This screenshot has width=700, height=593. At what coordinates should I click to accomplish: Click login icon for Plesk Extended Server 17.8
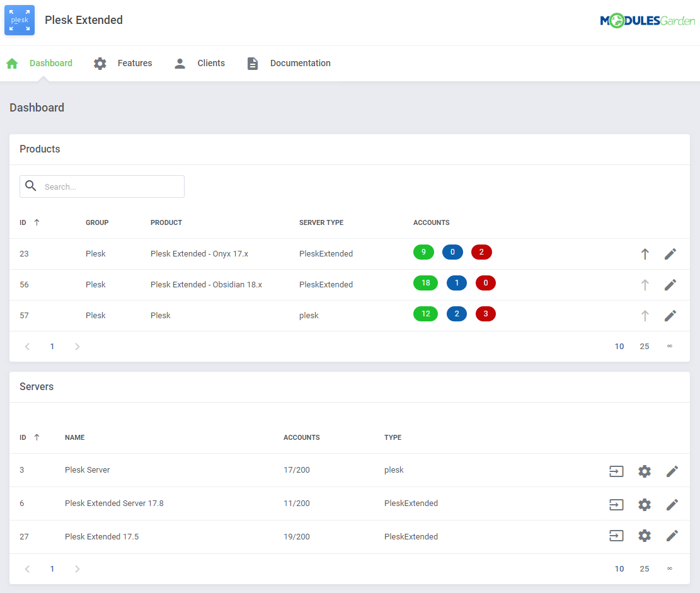(616, 505)
